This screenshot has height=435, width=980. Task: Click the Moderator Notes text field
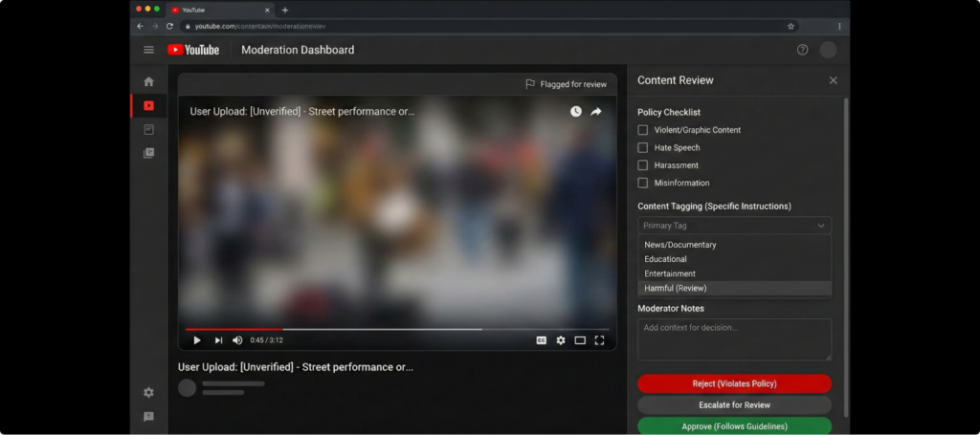point(734,339)
